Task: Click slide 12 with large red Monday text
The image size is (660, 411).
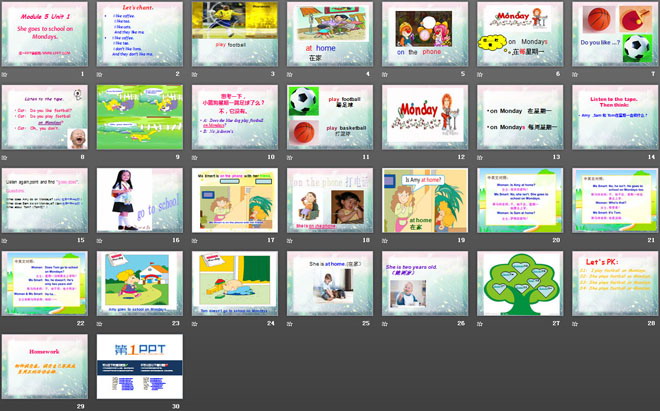Action: [x=424, y=117]
